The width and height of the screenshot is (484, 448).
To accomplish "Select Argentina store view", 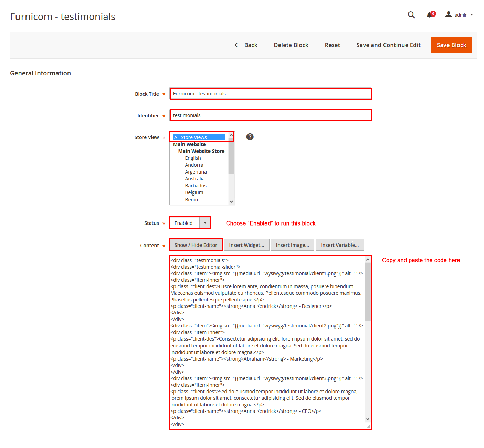I will [196, 172].
